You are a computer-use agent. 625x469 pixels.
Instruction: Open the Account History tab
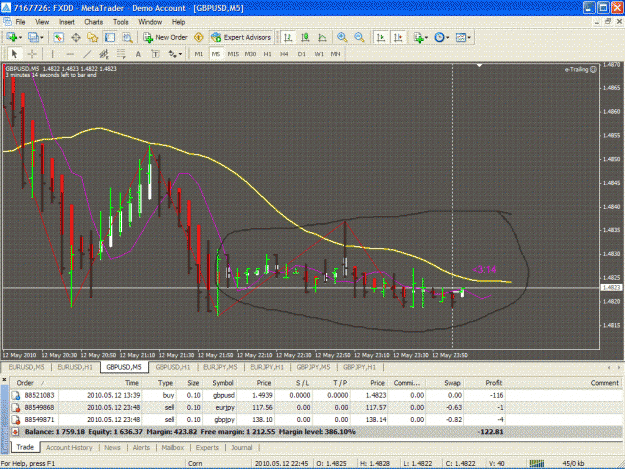coord(69,447)
